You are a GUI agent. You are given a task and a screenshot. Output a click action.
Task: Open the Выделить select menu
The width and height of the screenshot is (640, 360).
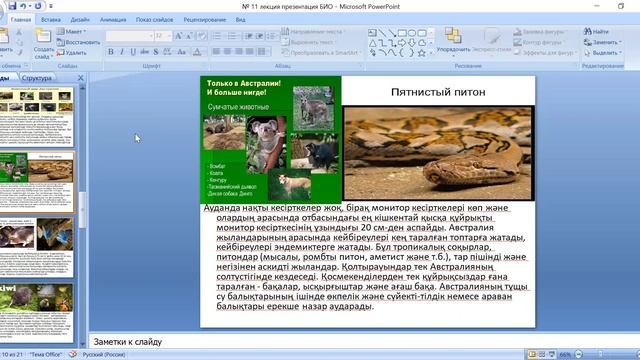click(602, 53)
